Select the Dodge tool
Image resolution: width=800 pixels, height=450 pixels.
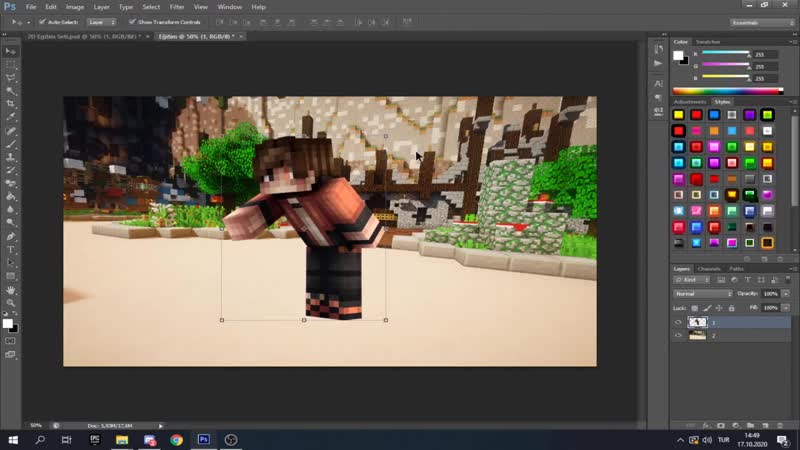(x=10, y=222)
